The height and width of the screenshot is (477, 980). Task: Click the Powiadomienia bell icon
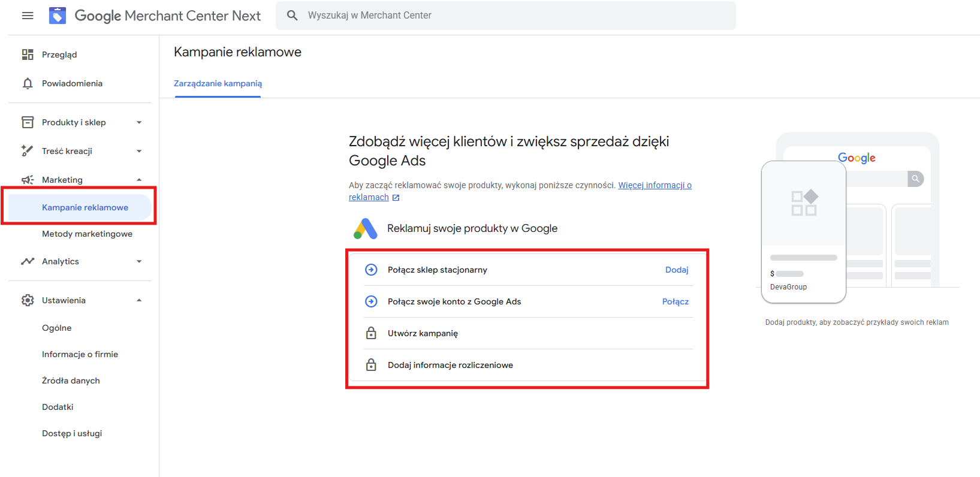(x=28, y=83)
